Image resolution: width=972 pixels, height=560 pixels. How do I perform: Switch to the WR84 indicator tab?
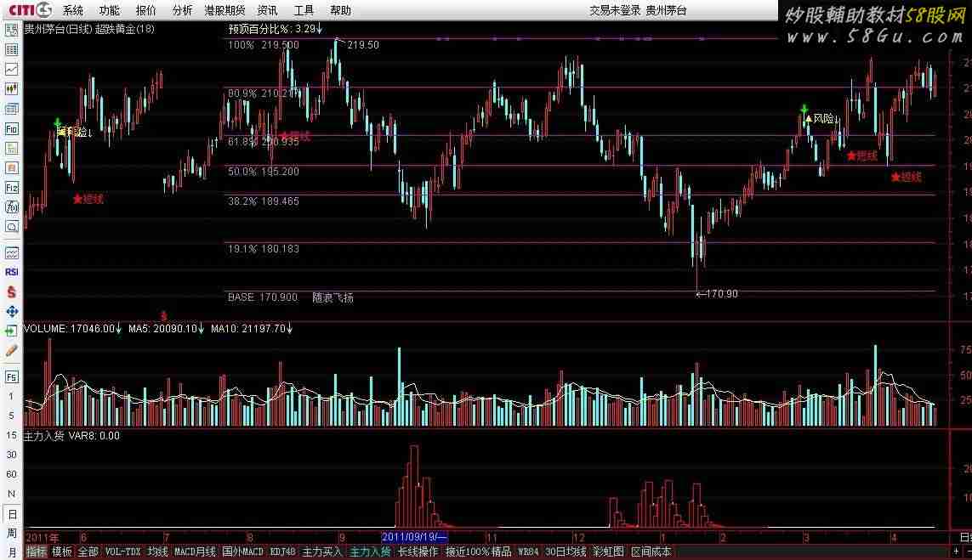(x=528, y=552)
